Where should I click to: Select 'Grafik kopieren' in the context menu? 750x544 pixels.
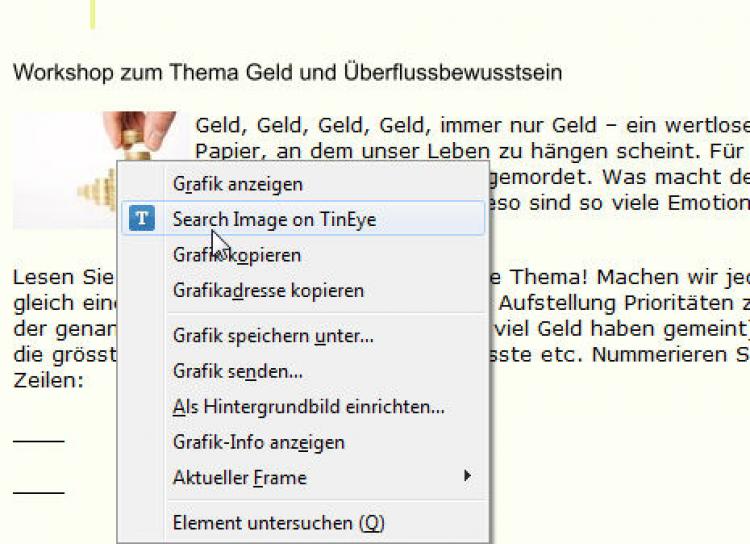pos(237,255)
